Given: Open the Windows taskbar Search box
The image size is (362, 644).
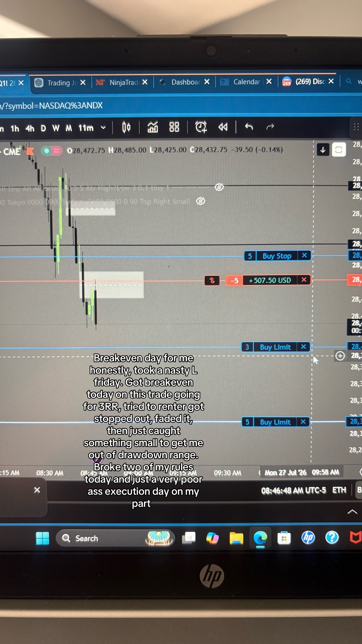Looking at the screenshot, I should (x=115, y=538).
